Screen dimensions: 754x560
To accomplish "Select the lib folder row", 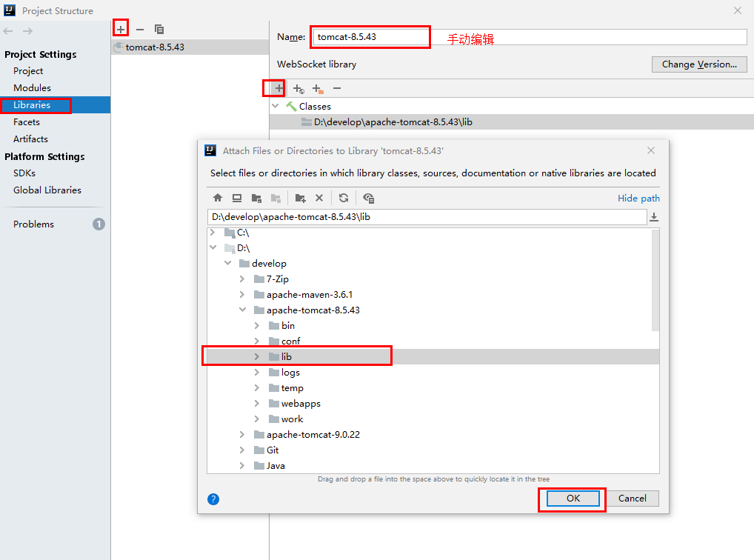I will [x=433, y=356].
